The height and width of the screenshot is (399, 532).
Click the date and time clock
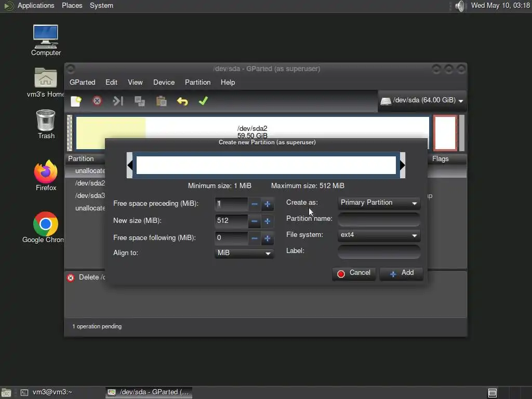500,6
